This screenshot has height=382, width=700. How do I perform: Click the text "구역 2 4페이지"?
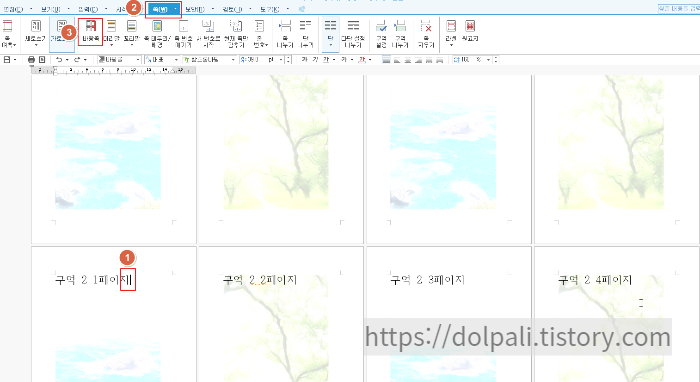tap(595, 280)
